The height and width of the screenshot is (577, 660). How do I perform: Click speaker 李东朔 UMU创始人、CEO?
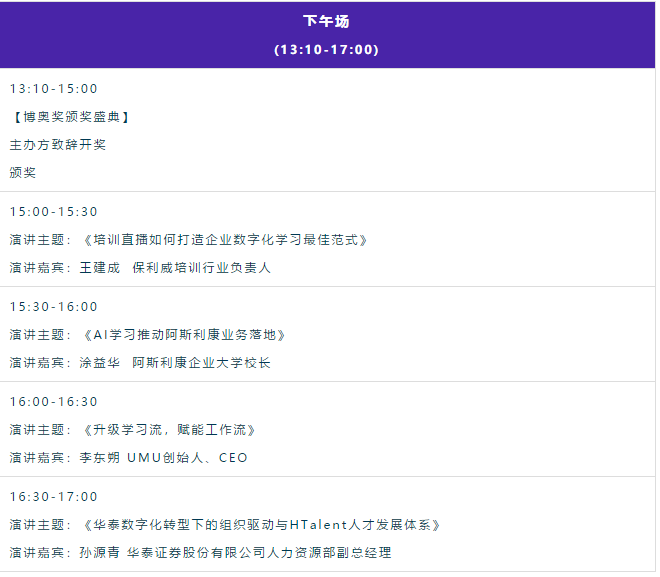pyautogui.click(x=164, y=458)
